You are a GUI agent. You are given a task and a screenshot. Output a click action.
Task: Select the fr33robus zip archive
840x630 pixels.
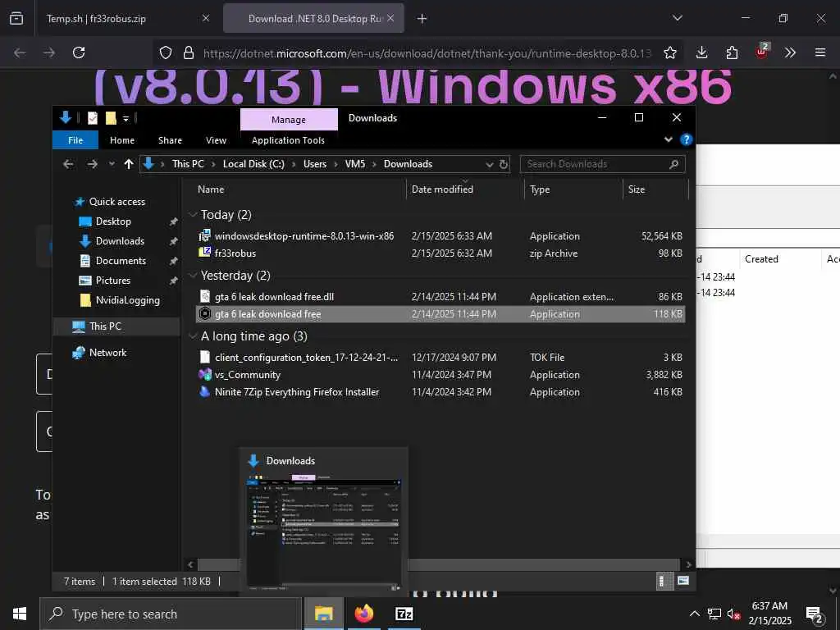point(441,253)
